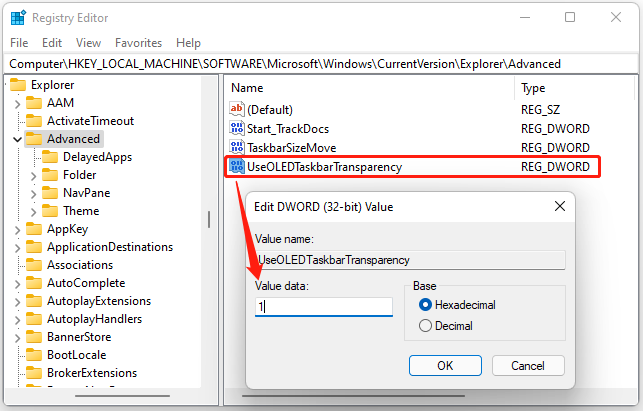Screen dimensions: 643x411
Task: Collapse the Advanced key
Action: point(17,139)
